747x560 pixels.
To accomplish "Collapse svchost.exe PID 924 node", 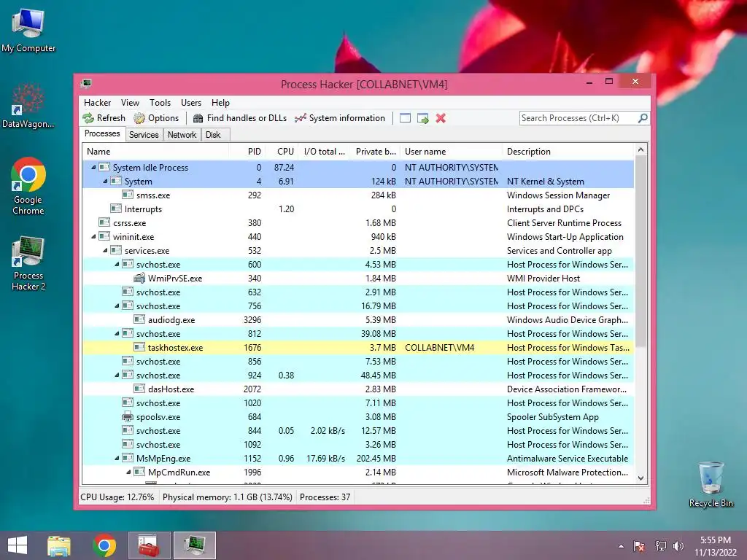I will click(x=117, y=376).
